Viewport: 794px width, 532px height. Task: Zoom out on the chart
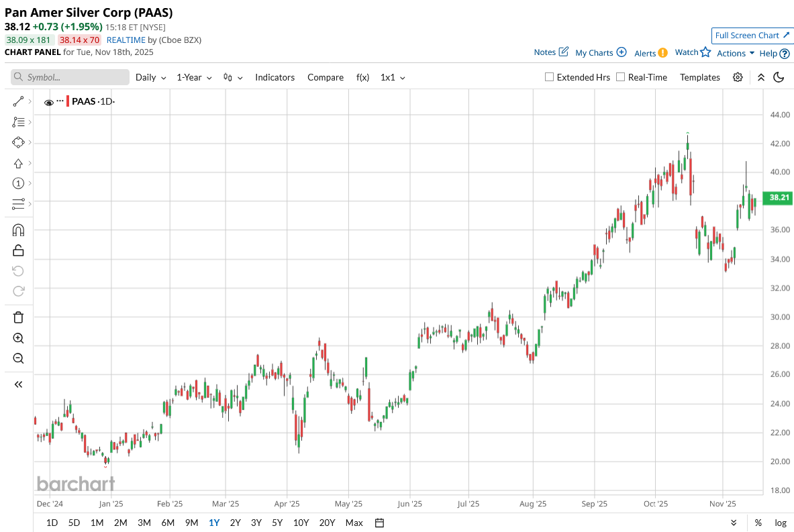tap(18, 358)
